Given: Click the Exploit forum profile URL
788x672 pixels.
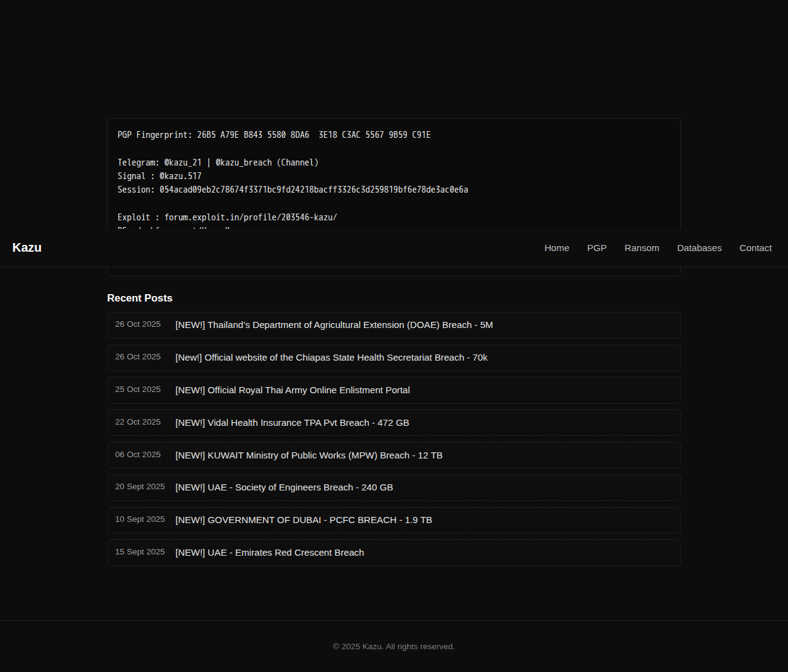Looking at the screenshot, I should [251, 217].
